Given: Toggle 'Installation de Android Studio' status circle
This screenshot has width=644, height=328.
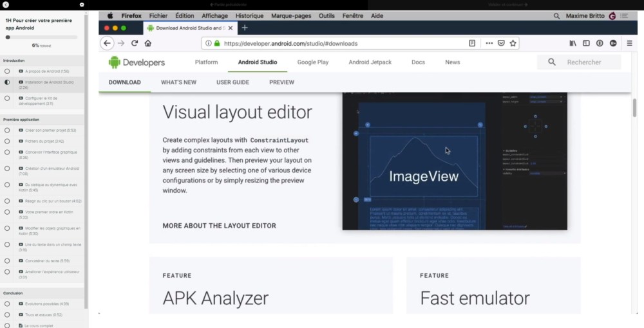Looking at the screenshot, I should pos(7,82).
